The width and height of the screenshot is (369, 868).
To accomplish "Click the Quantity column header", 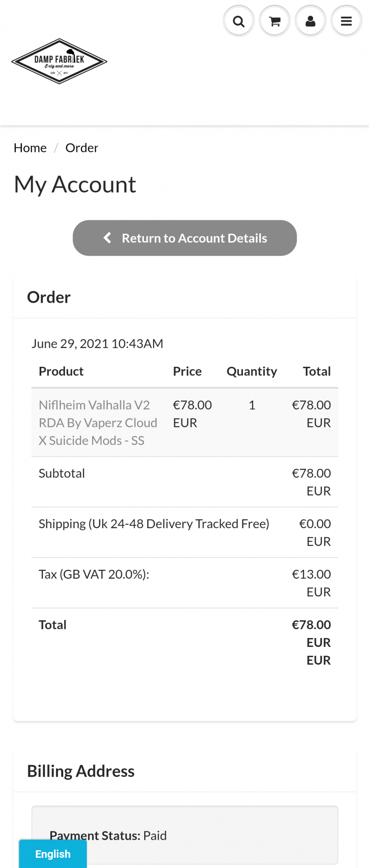I will [252, 371].
